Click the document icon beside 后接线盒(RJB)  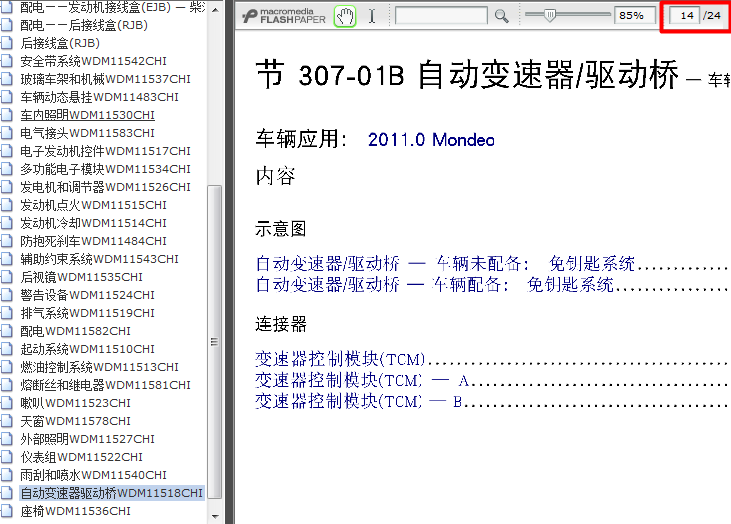pyautogui.click(x=10, y=43)
